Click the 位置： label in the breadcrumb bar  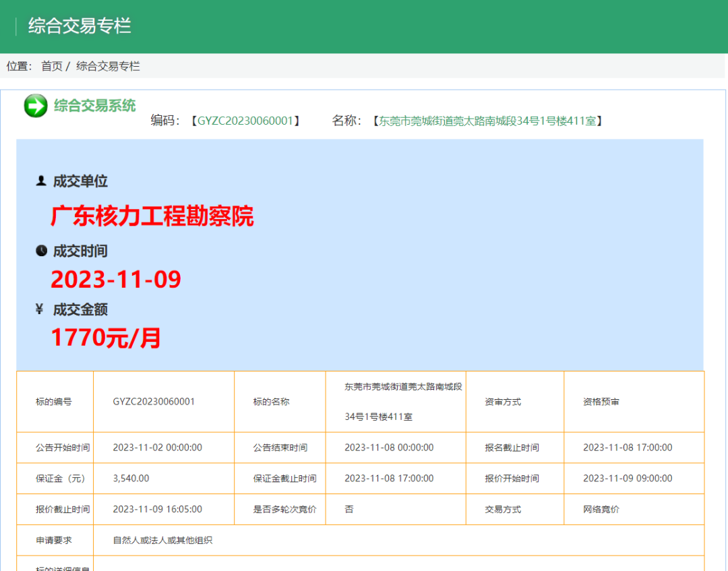coord(19,66)
